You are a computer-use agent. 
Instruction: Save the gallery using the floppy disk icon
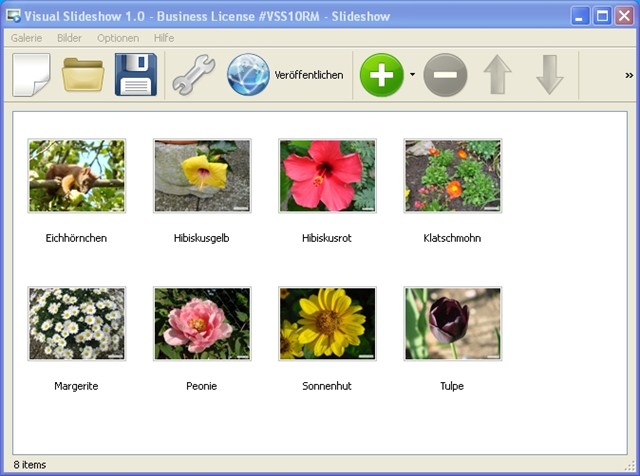point(136,75)
